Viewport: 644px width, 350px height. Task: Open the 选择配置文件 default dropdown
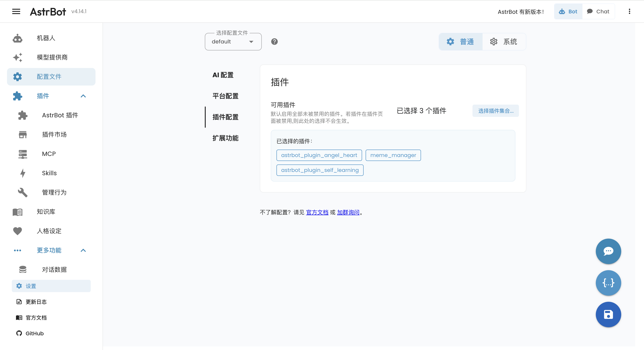pos(233,42)
